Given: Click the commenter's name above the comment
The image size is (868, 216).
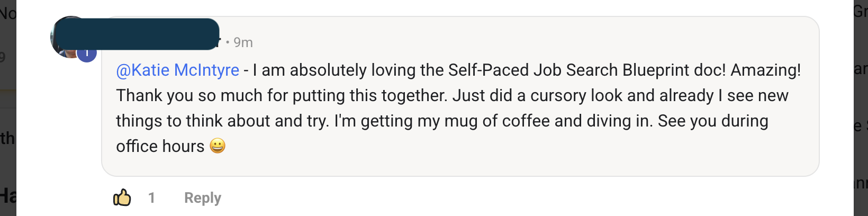Looking at the screenshot, I should click(159, 34).
